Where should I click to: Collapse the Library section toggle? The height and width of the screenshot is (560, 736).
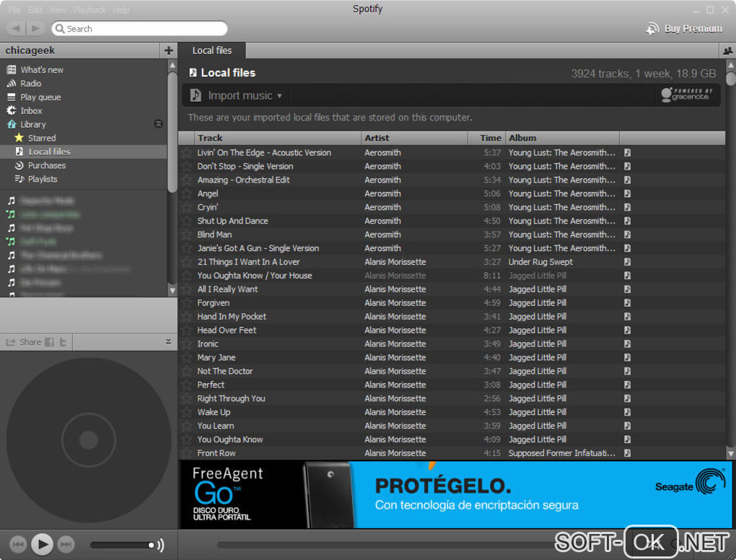(x=159, y=124)
